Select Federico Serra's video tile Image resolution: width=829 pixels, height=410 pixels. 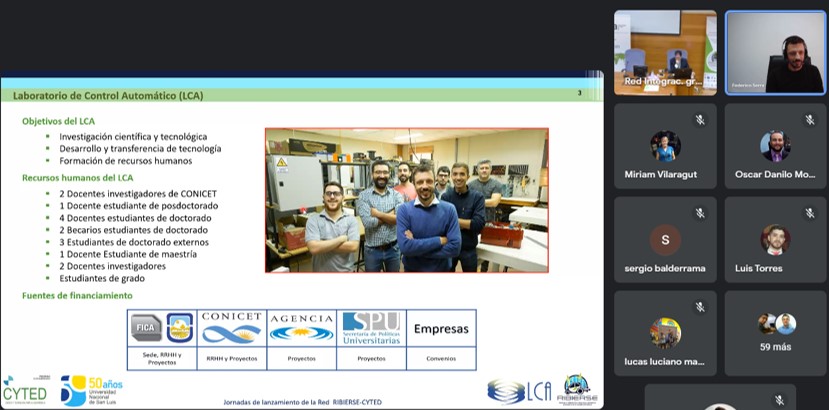pyautogui.click(x=775, y=53)
